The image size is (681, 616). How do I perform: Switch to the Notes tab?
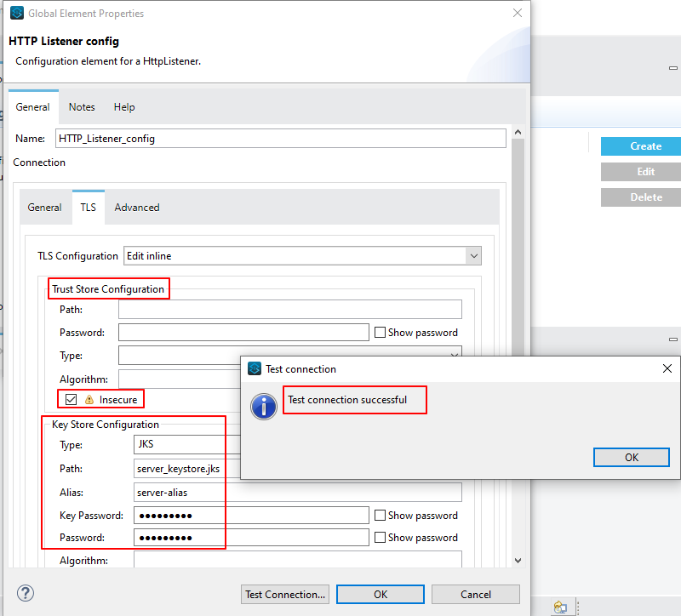pos(82,107)
